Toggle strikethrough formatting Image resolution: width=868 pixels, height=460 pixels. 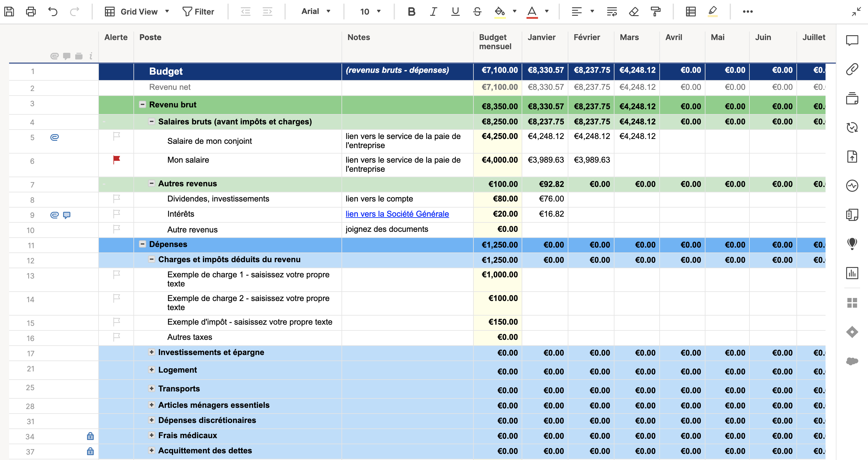coord(477,12)
